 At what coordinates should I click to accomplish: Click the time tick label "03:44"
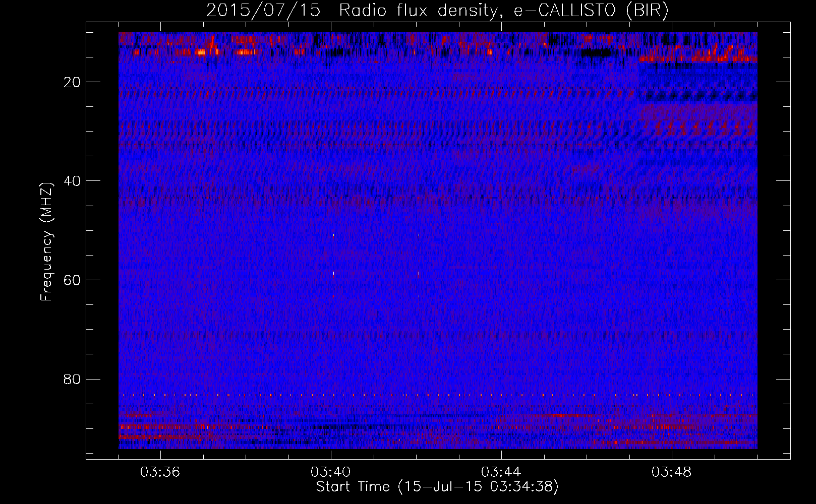click(x=501, y=472)
